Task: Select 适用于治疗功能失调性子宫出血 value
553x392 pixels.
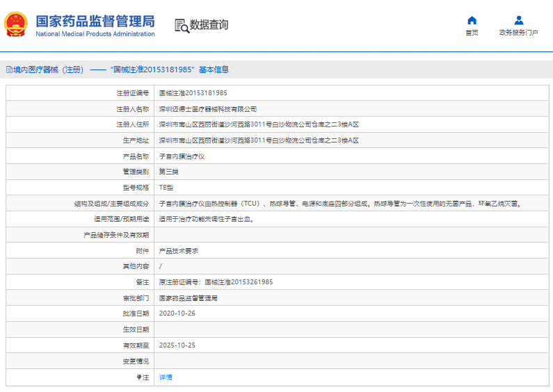Action: pos(207,219)
